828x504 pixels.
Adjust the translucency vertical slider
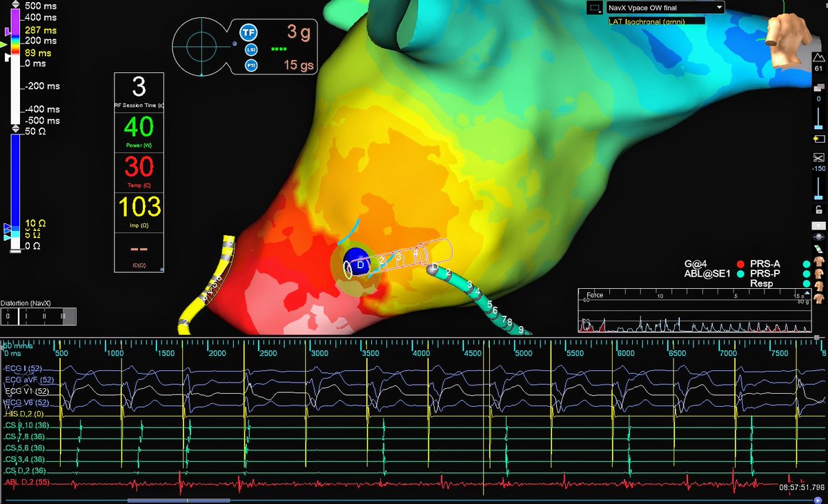point(819,117)
